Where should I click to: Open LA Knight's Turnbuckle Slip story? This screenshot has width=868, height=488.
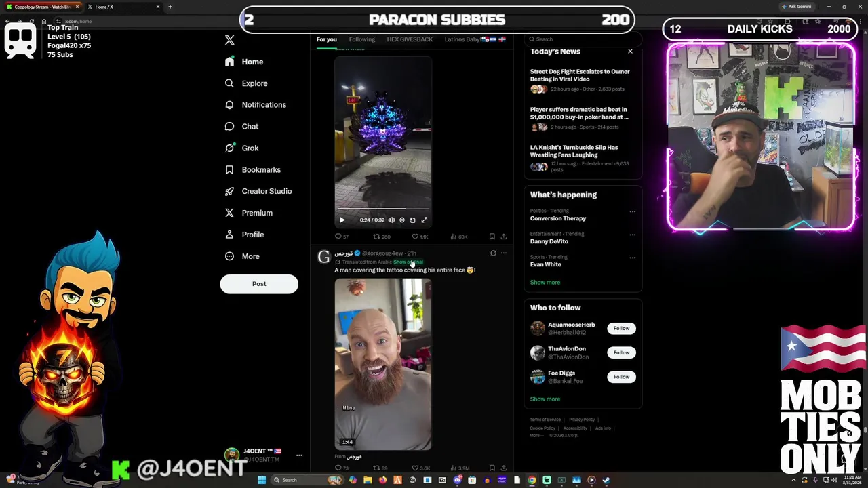click(x=580, y=158)
